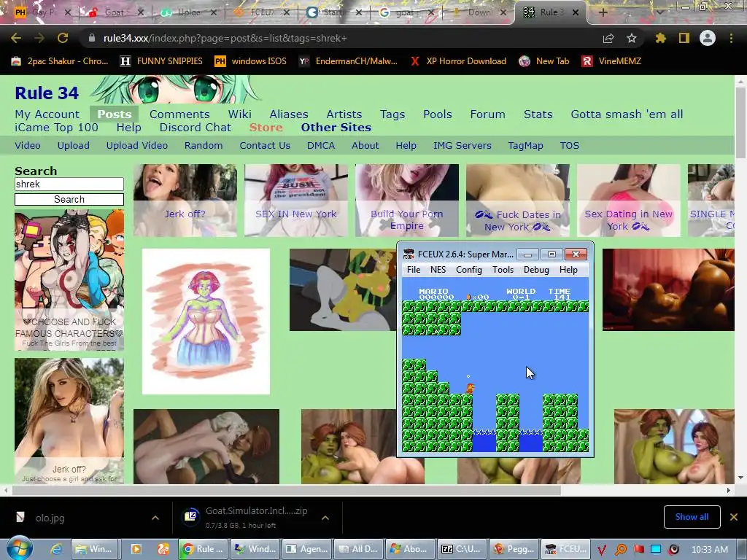The width and height of the screenshot is (747, 560).
Task: Open the NES menu in FCEUX
Action: pyautogui.click(x=438, y=270)
